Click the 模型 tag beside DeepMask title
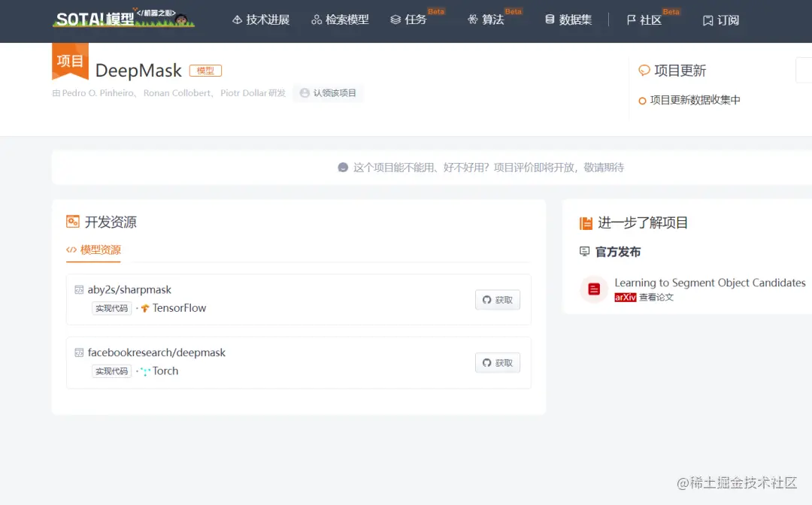Image resolution: width=812 pixels, height=505 pixels. coord(205,70)
